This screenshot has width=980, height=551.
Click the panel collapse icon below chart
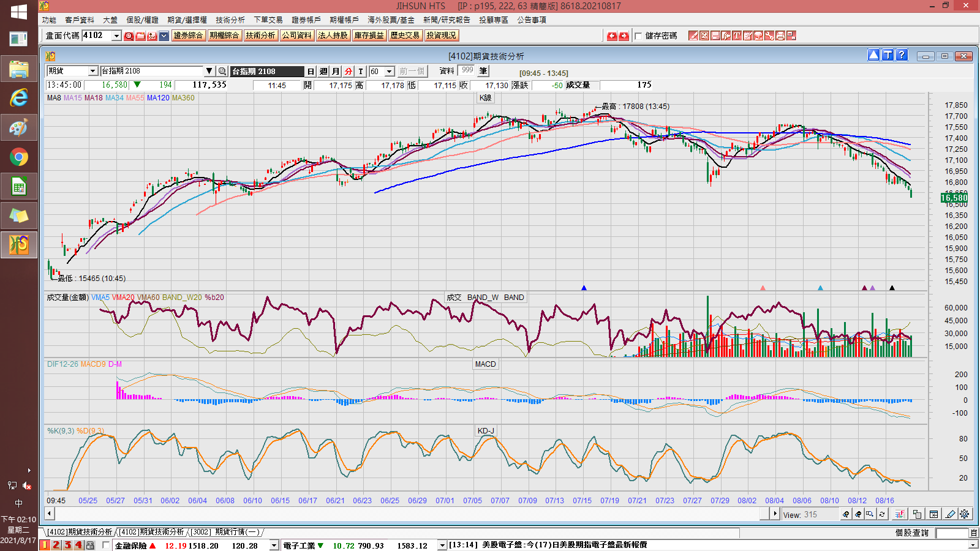pos(933,514)
